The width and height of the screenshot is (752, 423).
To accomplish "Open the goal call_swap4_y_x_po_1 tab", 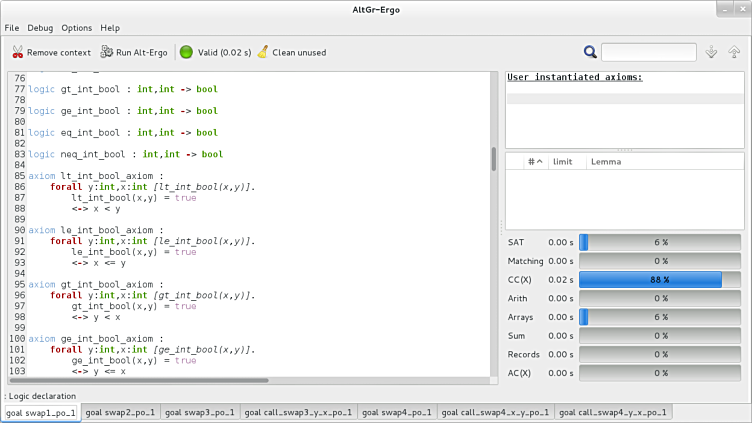I will (613, 412).
